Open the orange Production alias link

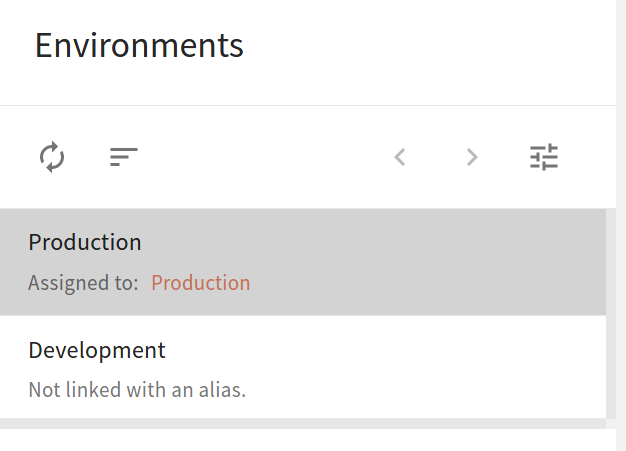[201, 283]
